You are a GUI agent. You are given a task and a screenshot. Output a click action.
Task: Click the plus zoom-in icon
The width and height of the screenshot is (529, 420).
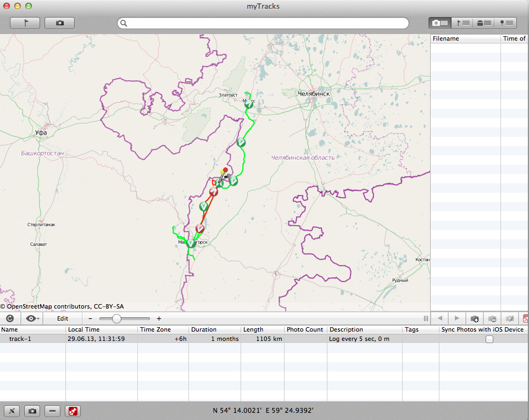tap(159, 318)
